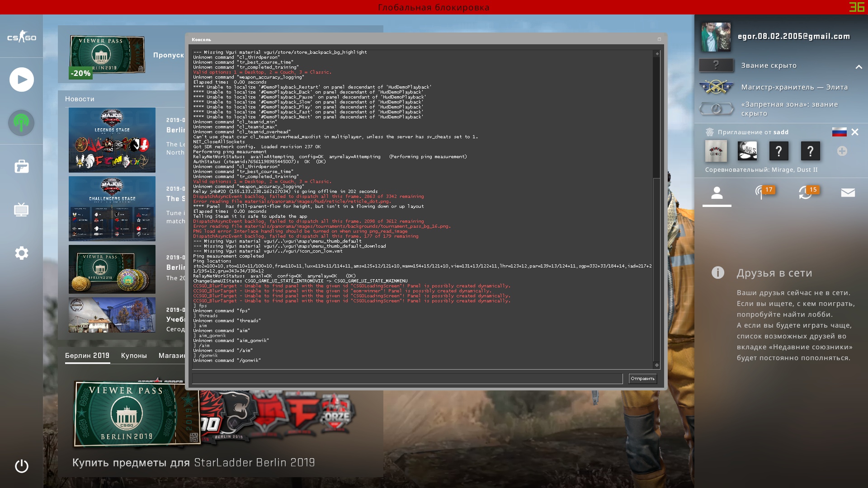Click the plus add-player icon

point(842,151)
